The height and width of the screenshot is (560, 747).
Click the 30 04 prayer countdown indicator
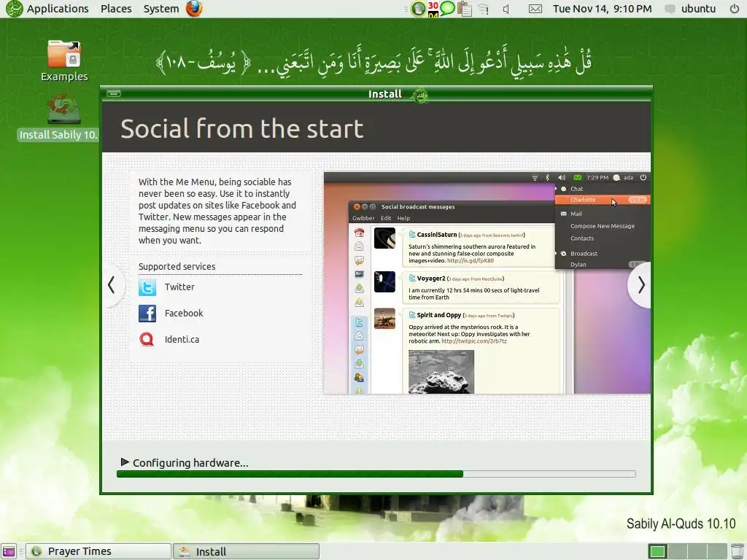(433, 9)
